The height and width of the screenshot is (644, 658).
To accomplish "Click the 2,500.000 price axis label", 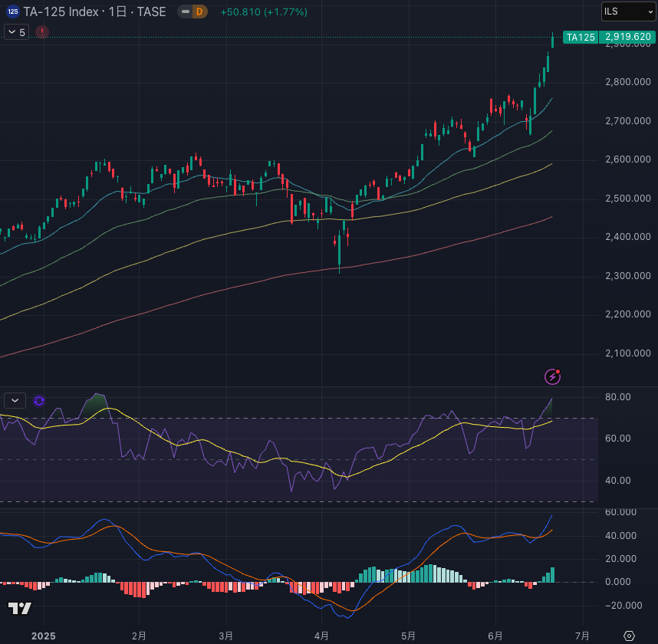I will [628, 198].
